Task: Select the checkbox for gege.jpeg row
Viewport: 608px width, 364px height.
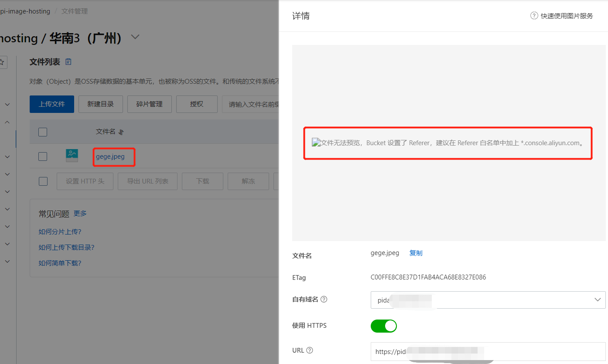Action: click(x=43, y=156)
